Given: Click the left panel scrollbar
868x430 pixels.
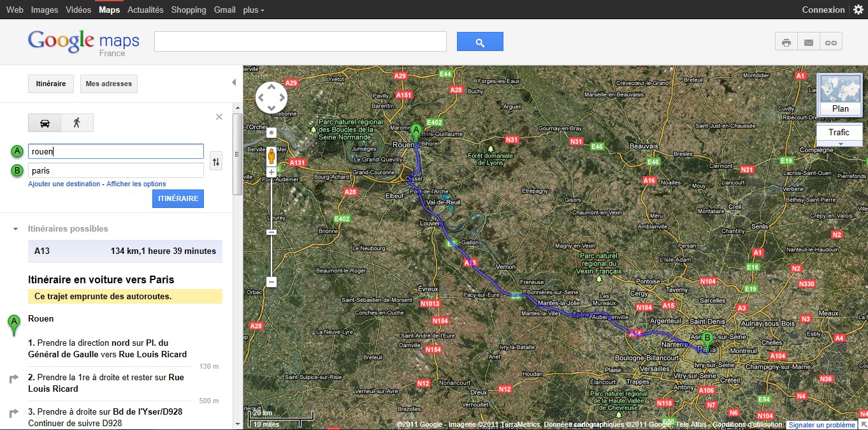Looking at the screenshot, I should coord(237,154).
